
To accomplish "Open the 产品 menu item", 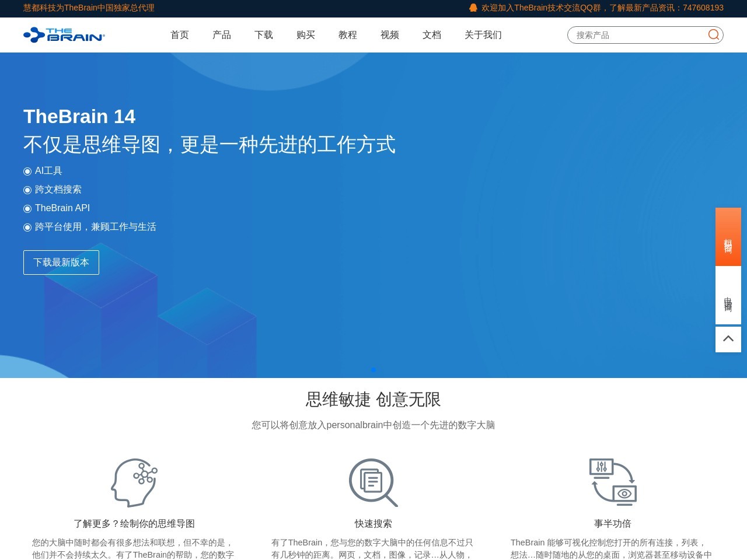I will coord(222,35).
